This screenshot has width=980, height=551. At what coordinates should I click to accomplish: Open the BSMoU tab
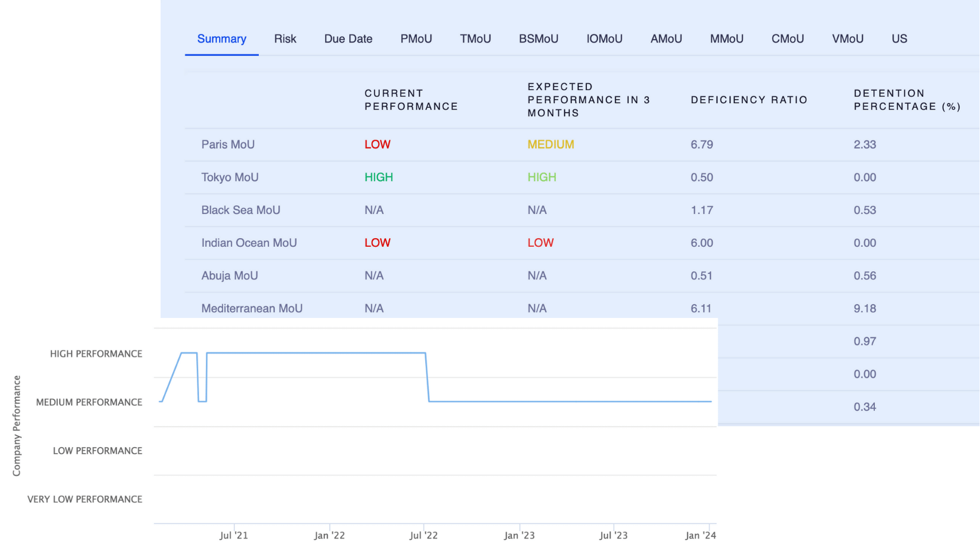pos(538,39)
